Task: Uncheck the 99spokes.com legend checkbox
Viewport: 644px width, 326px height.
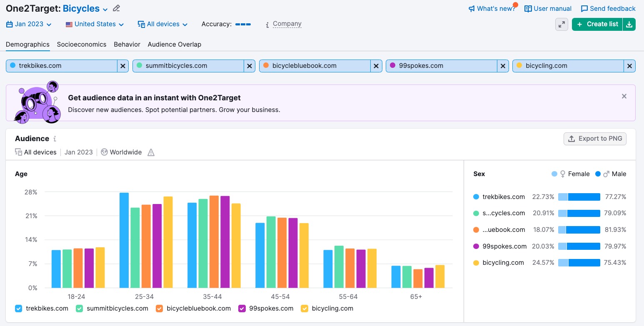Action: pos(242,309)
